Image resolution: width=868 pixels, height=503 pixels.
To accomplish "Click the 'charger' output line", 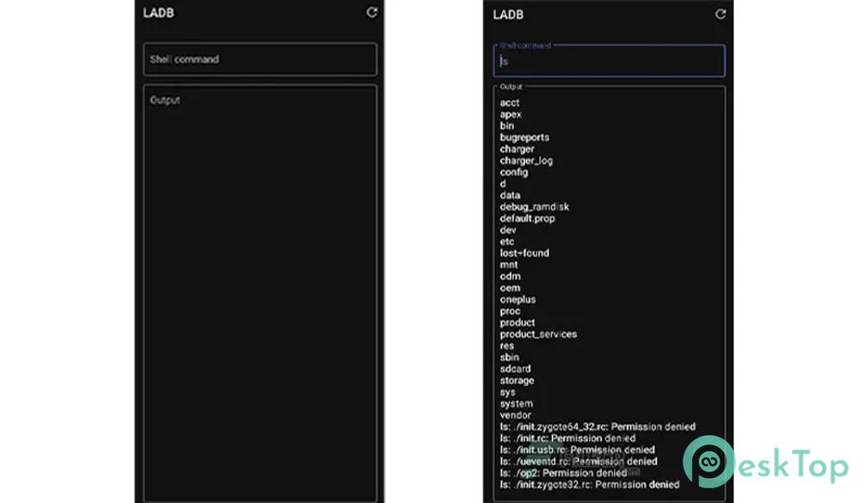I will pyautogui.click(x=517, y=149).
